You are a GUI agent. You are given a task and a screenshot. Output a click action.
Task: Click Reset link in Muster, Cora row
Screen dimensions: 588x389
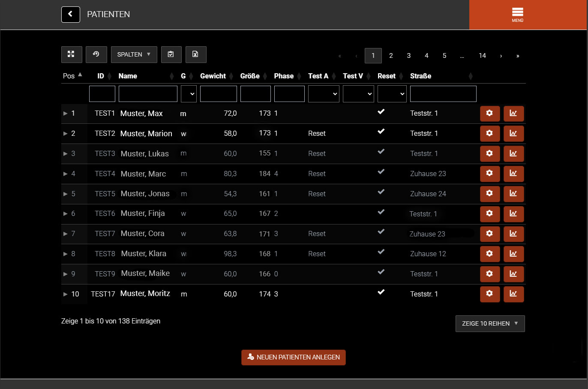317,234
